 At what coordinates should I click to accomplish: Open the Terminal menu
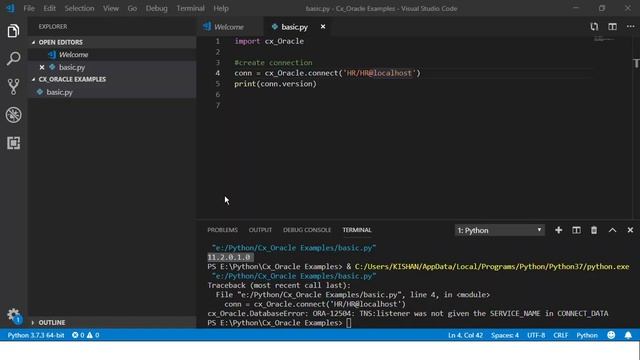pyautogui.click(x=190, y=8)
